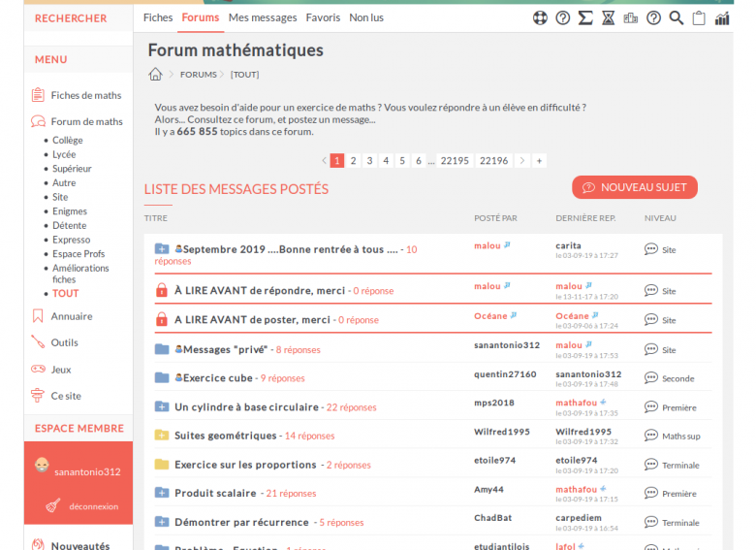
Task: Open the 'Suites geométriques' topic
Action: click(x=225, y=436)
